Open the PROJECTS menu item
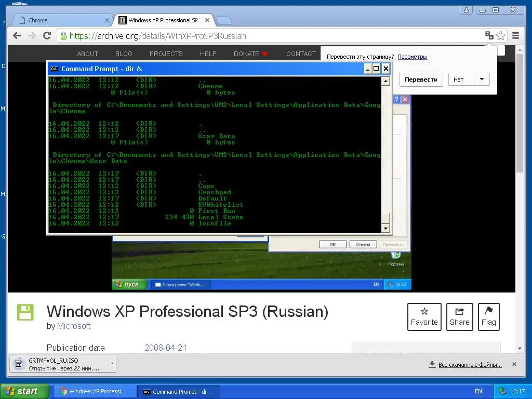532x399 pixels. (x=166, y=54)
